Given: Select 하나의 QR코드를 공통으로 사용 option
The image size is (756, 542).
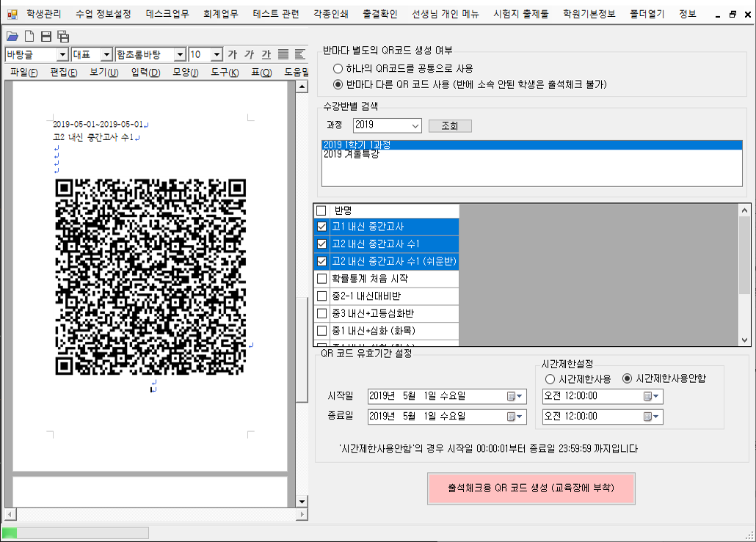Looking at the screenshot, I should tap(338, 68).
